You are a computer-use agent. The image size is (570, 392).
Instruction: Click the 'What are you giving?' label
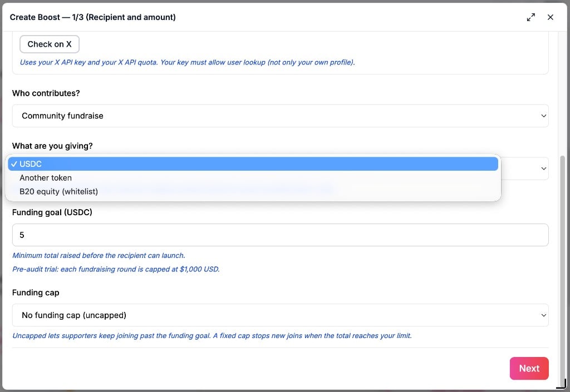pyautogui.click(x=52, y=146)
